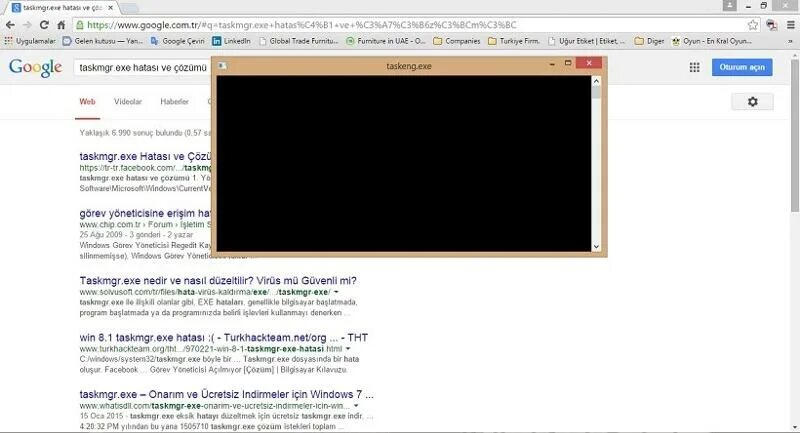800x433 pixels.
Task: Expand the Diger bookmark folder
Action: [649, 41]
